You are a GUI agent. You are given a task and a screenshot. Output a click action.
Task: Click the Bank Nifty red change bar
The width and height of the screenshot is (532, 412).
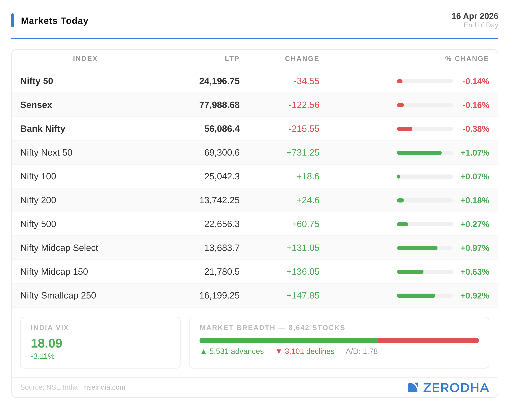(x=405, y=129)
